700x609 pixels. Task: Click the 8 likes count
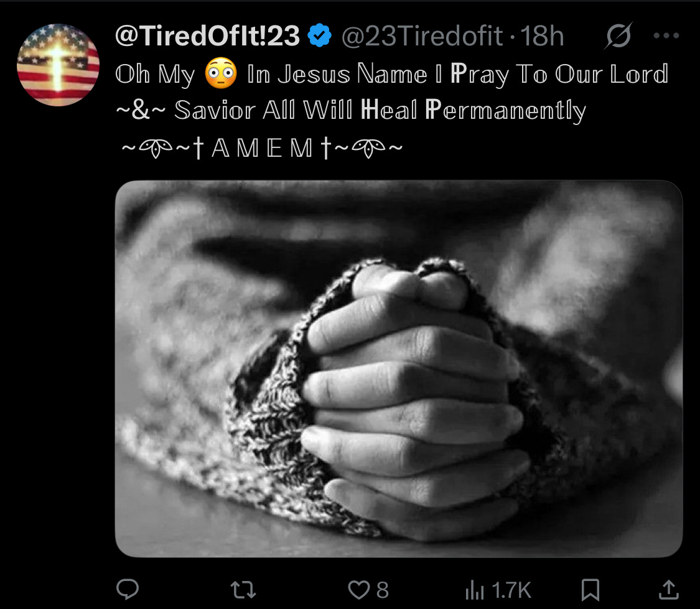point(383,590)
